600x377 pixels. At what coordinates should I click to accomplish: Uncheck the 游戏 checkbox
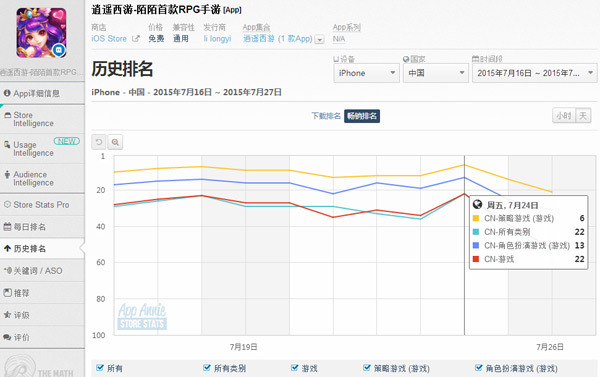click(294, 368)
